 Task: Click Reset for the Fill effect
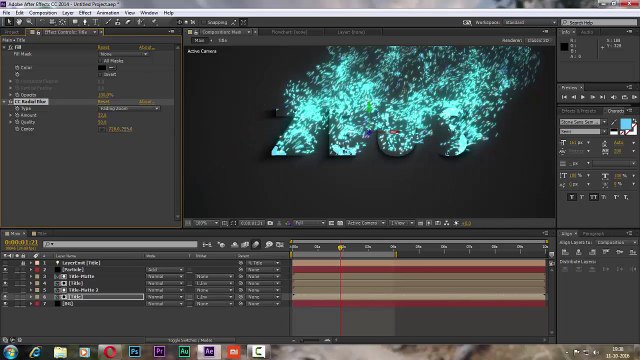(103, 47)
